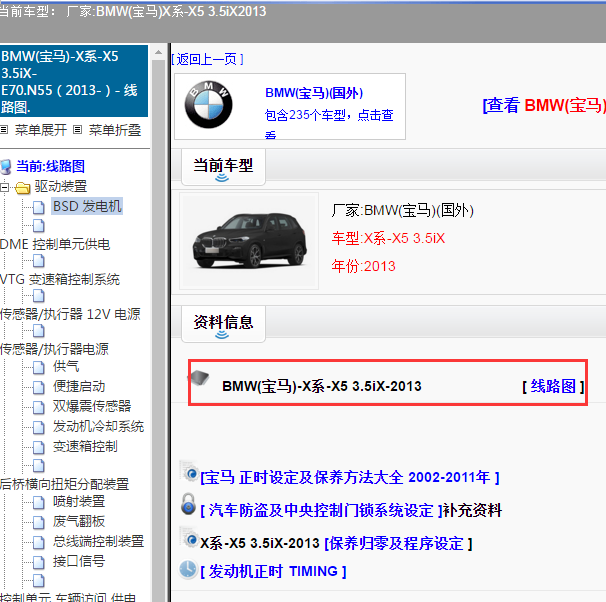Open VTG 变速箱控制系统 tree item

click(x=60, y=279)
